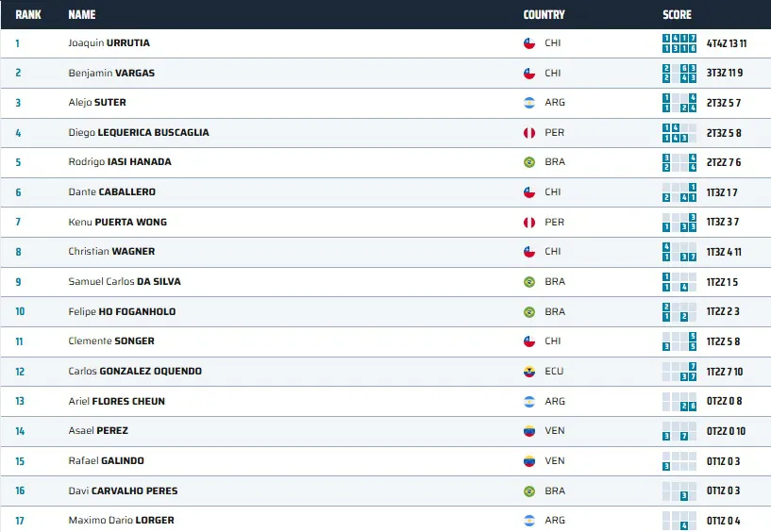Click the Peru flag beside Kenu Puerta Wong
Viewport: 771px width, 532px height.
529,223
